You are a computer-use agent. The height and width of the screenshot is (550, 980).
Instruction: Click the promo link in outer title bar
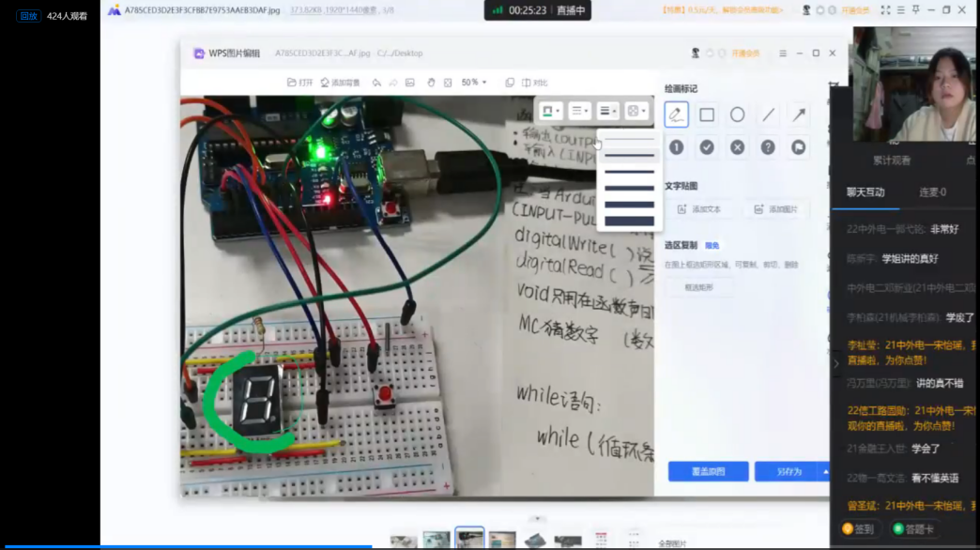pyautogui.click(x=722, y=10)
